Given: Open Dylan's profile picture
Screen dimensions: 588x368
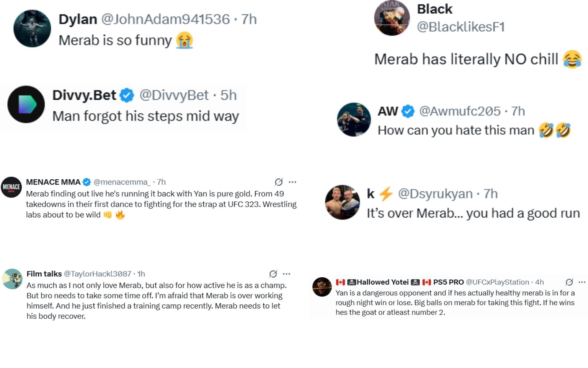Looking at the screenshot, I should [x=32, y=29].
